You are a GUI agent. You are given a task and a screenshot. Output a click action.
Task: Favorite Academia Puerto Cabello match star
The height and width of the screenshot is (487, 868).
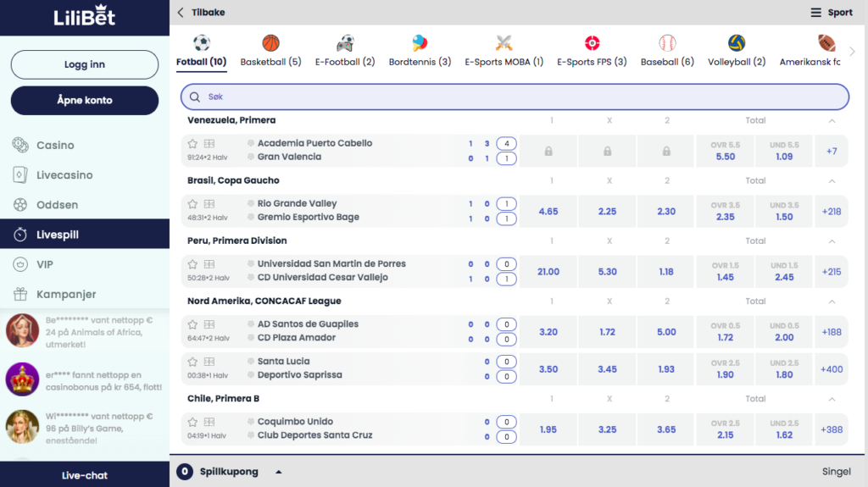(192, 144)
